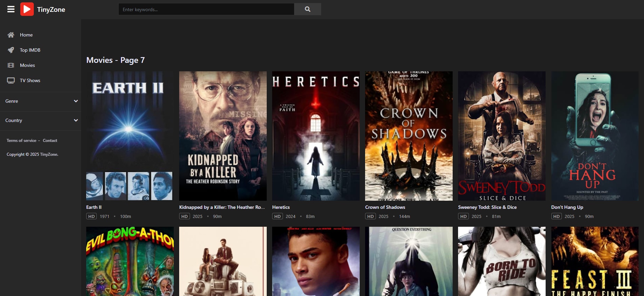Image resolution: width=644 pixels, height=296 pixels.
Task: Click the 81m runtime under Sweeney Todd
Action: 496,216
